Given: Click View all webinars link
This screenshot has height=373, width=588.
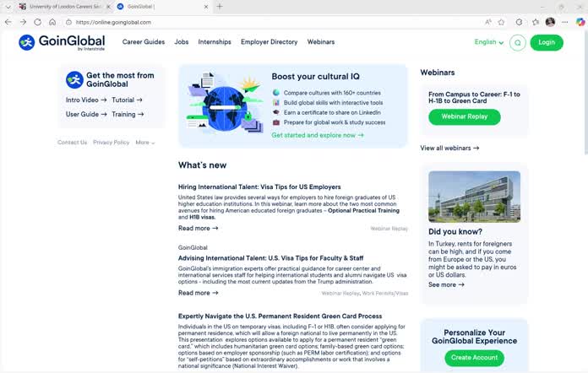Looking at the screenshot, I should [x=449, y=148].
